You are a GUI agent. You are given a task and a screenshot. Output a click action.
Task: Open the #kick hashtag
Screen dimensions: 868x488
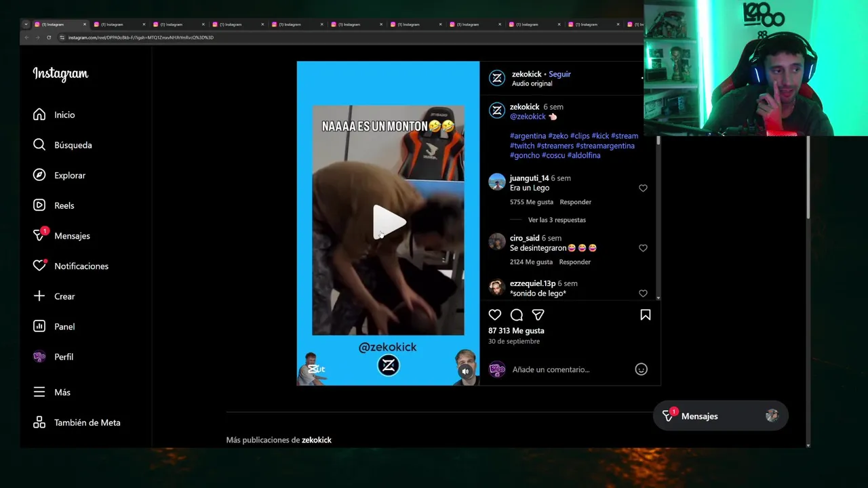600,136
